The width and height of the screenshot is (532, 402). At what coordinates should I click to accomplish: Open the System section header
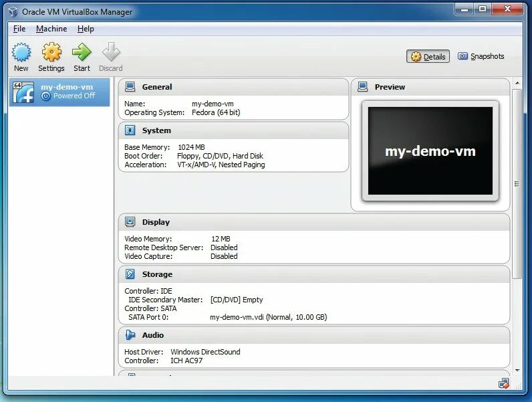233,130
